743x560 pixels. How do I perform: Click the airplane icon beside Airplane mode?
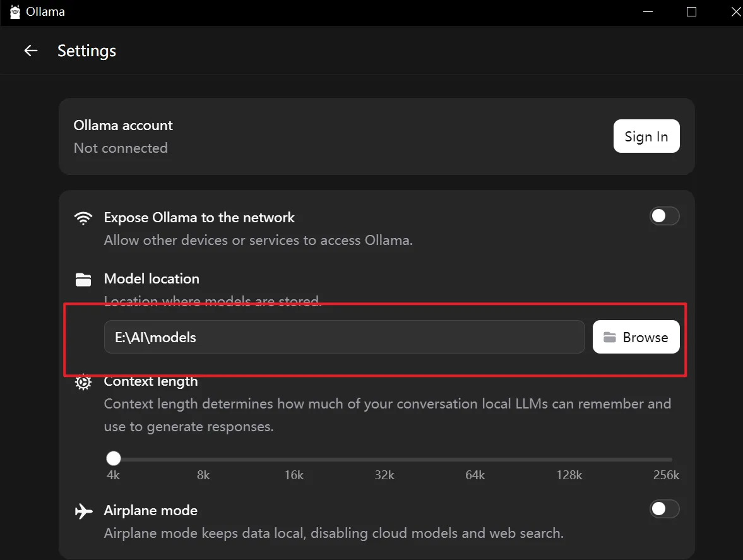83,511
